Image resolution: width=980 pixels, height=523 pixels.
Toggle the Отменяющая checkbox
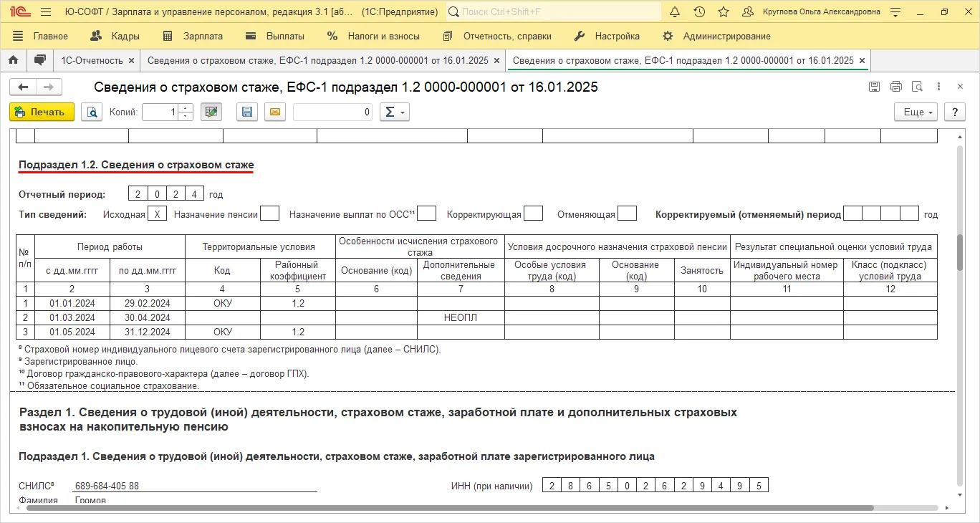point(628,213)
